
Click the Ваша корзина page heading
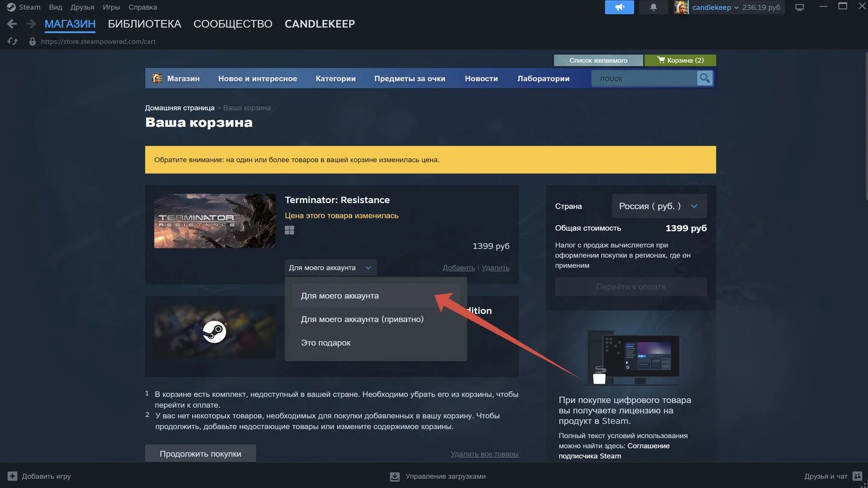(x=199, y=123)
